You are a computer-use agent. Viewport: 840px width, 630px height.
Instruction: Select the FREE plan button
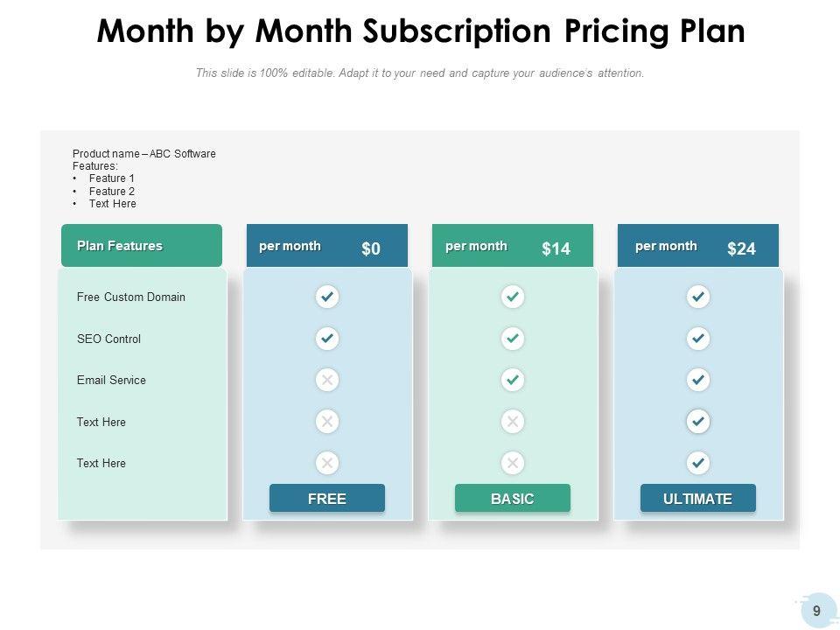click(x=327, y=499)
